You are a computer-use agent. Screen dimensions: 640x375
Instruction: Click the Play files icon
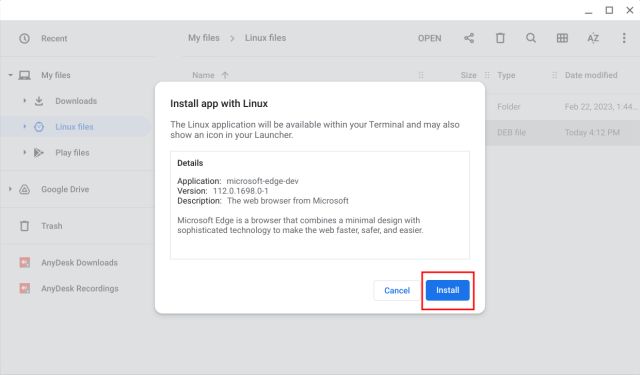39,153
